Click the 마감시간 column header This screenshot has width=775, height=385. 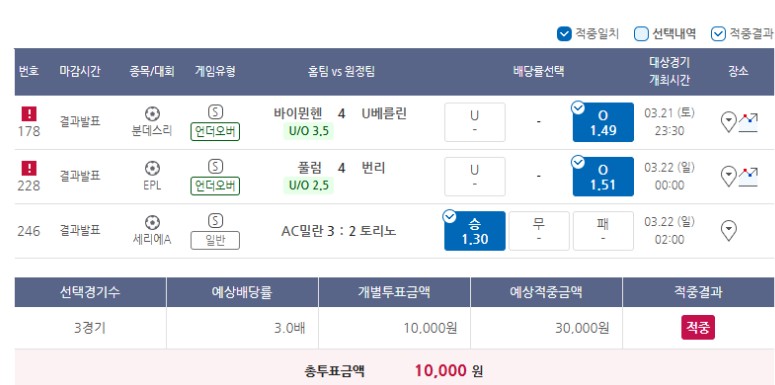[80, 72]
